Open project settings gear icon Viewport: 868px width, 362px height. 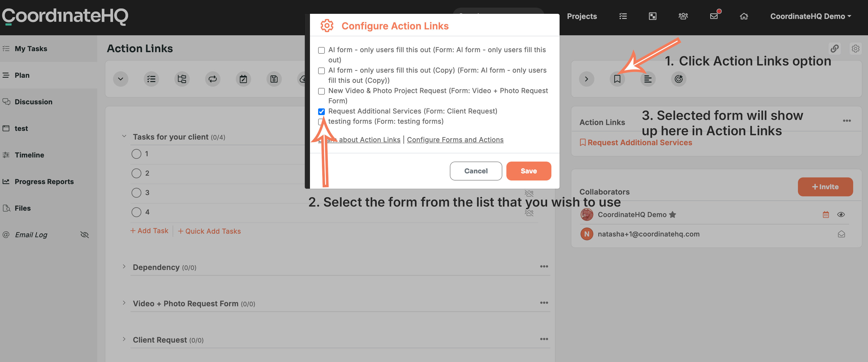point(855,49)
